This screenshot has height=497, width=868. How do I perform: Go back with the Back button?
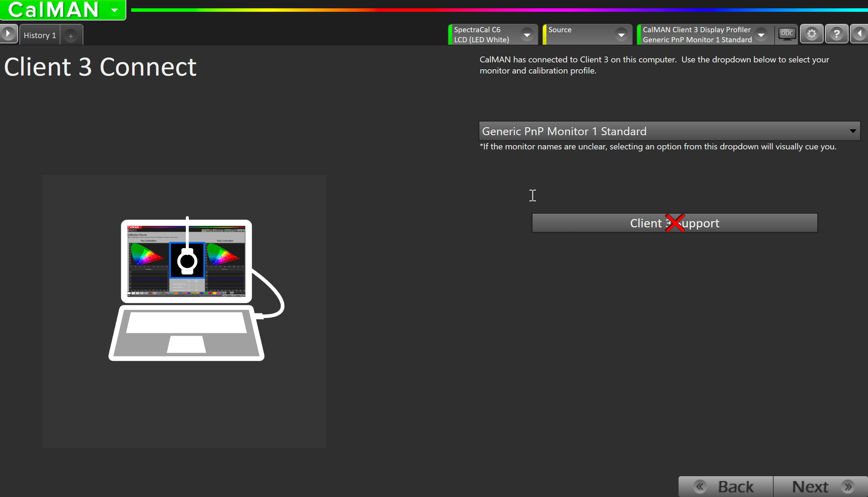[726, 487]
